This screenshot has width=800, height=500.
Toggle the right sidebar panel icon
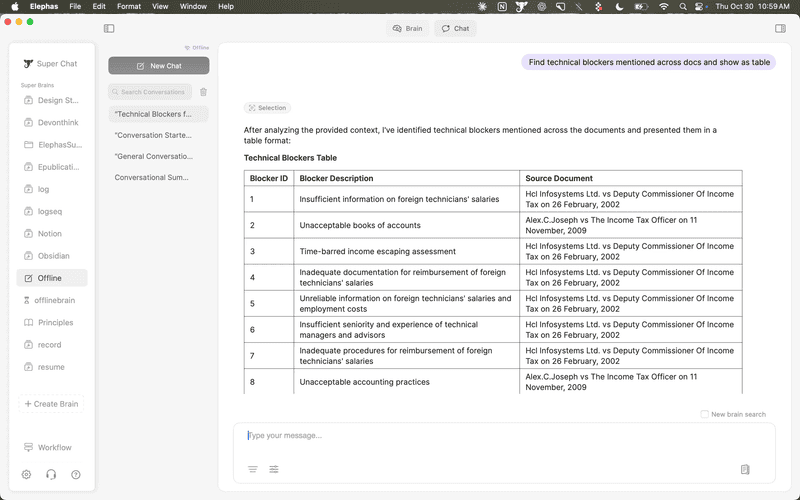pos(780,29)
